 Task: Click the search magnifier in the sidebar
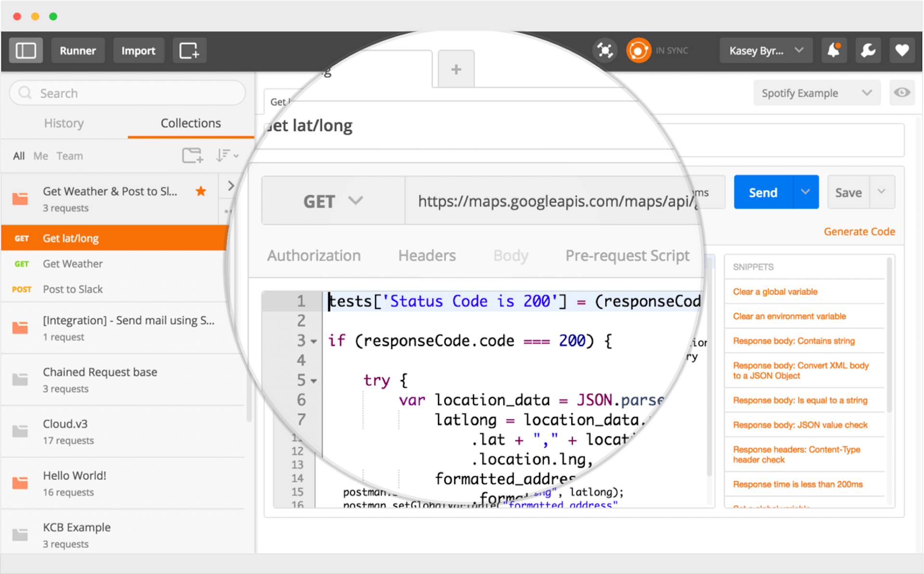pos(25,92)
